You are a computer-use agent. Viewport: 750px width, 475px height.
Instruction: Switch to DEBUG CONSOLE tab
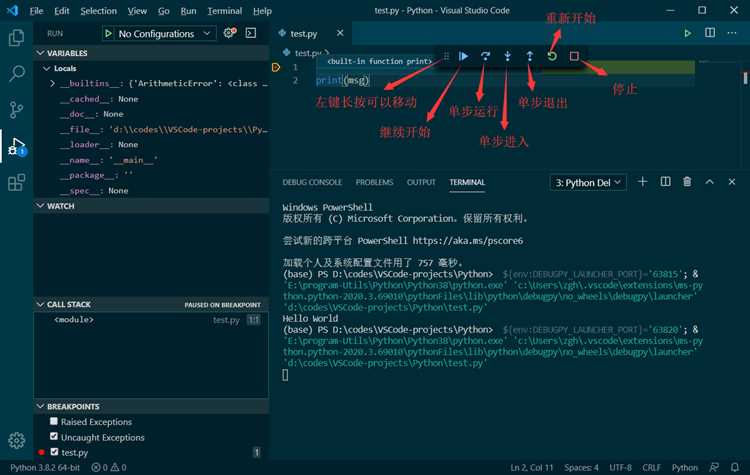312,182
